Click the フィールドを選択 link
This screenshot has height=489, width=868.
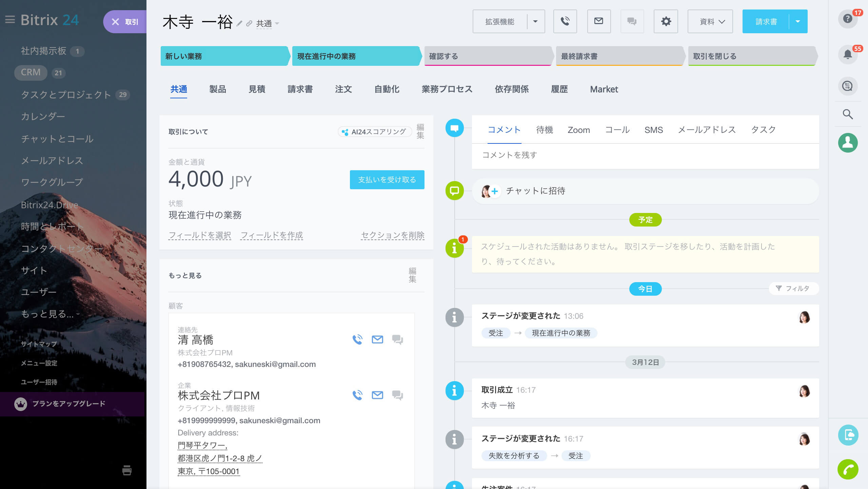click(200, 235)
